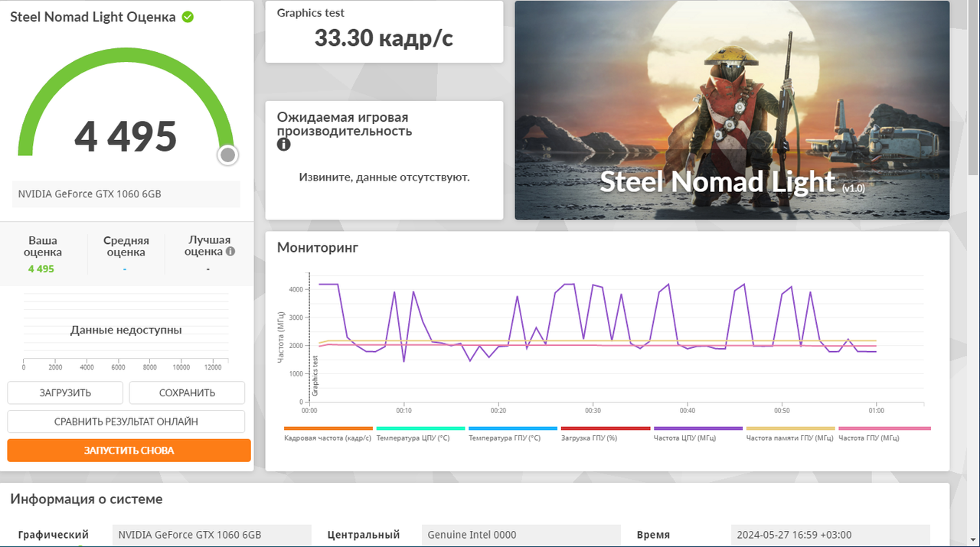The height and width of the screenshot is (547, 980).
Task: Click the Graphics test card title
Action: (x=311, y=13)
